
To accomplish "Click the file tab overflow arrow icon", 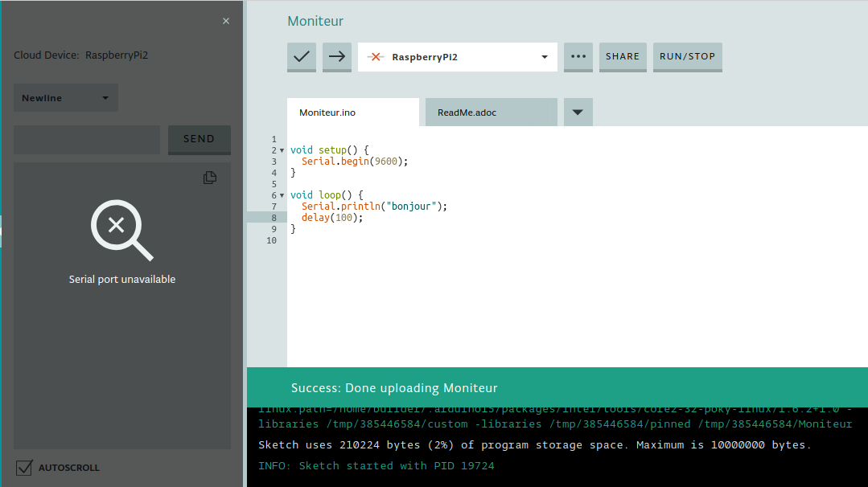I will pos(578,112).
